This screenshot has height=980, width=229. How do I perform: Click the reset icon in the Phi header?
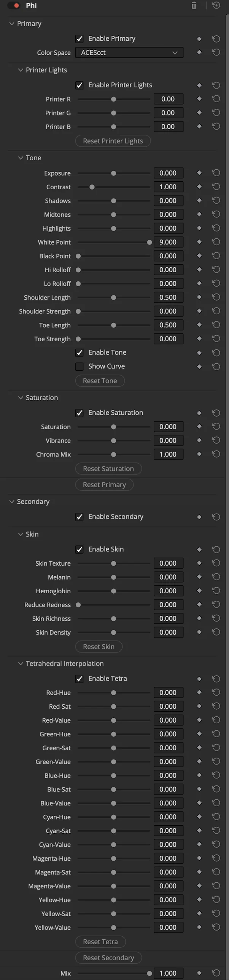[216, 6]
